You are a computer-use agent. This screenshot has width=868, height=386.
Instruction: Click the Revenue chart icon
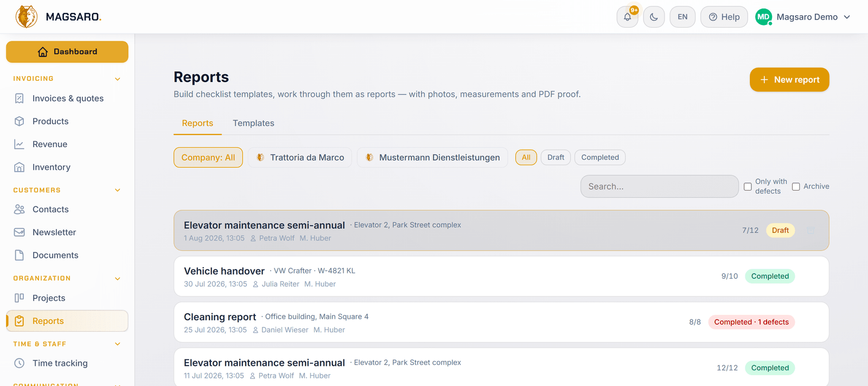tap(20, 144)
